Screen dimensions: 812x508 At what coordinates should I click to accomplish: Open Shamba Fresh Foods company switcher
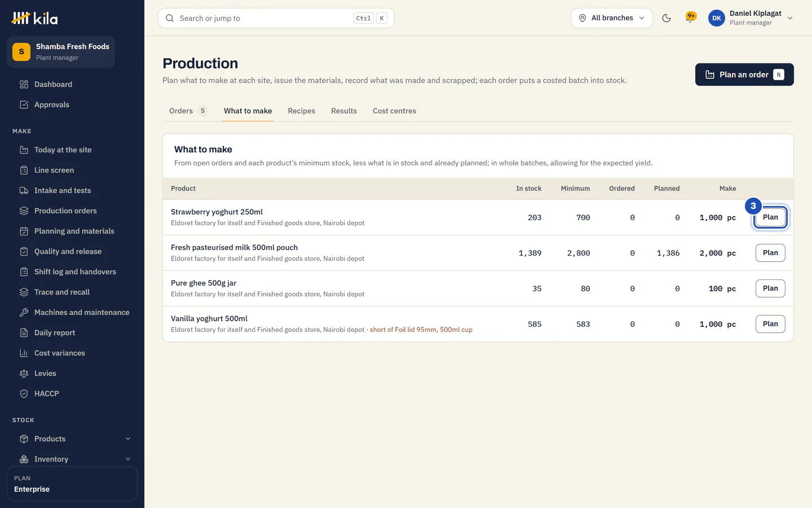tap(61, 52)
